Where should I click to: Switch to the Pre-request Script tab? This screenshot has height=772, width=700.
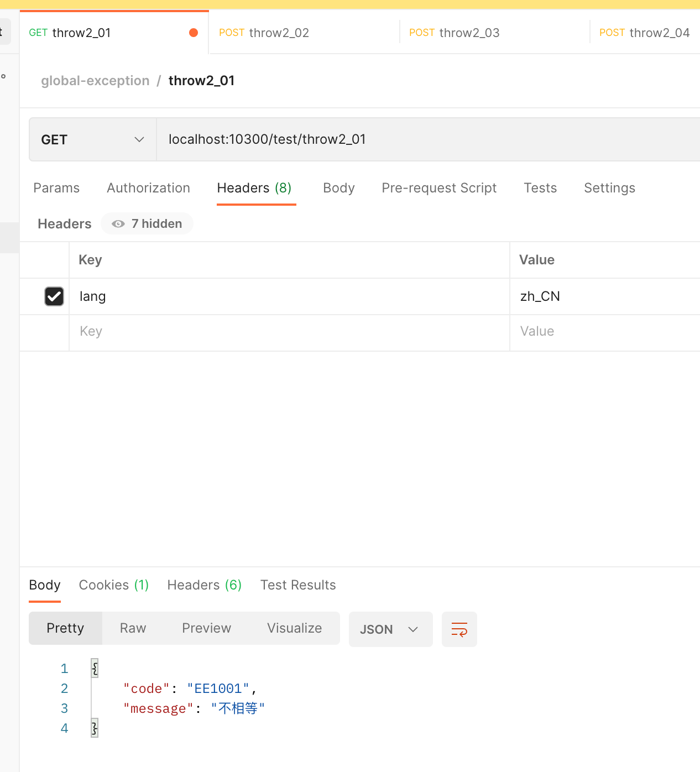coord(439,188)
